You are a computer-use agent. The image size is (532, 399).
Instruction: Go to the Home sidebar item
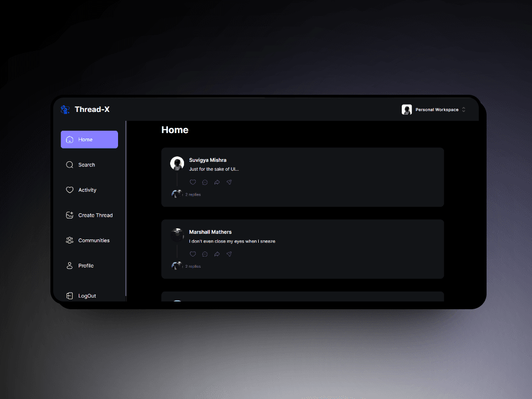89,140
